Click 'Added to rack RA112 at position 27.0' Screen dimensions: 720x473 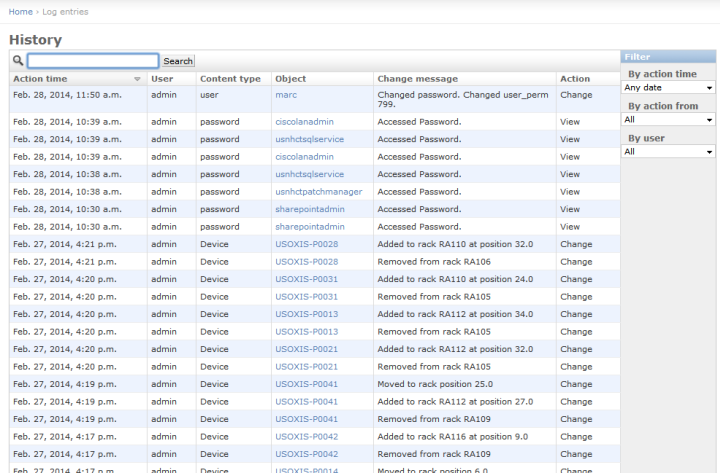(x=455, y=401)
